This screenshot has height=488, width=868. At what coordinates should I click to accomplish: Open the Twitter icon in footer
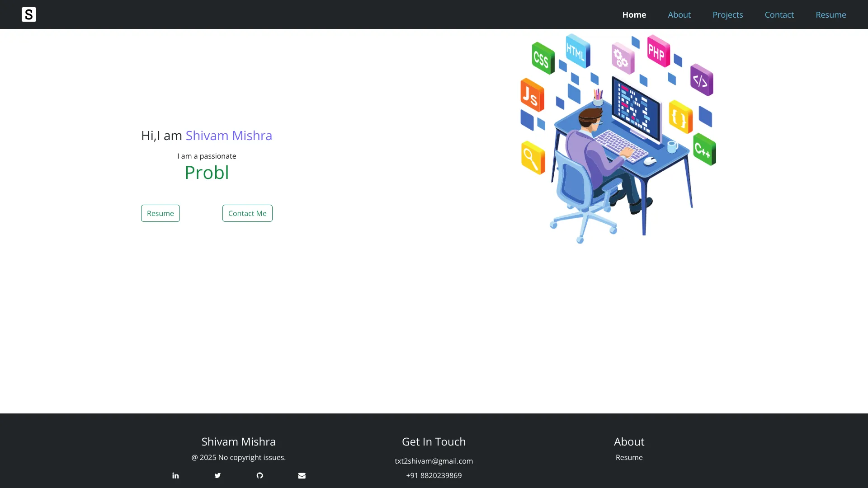(217, 475)
